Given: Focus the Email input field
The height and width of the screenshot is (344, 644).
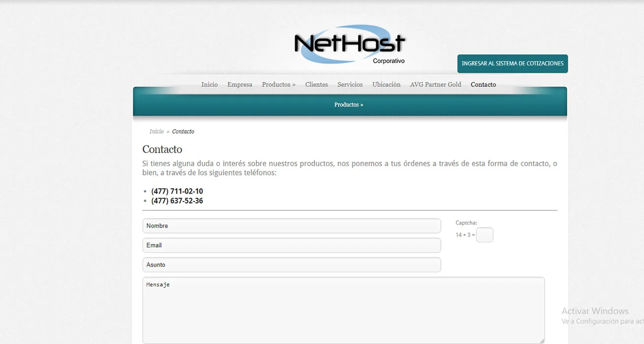Looking at the screenshot, I should click(x=292, y=245).
